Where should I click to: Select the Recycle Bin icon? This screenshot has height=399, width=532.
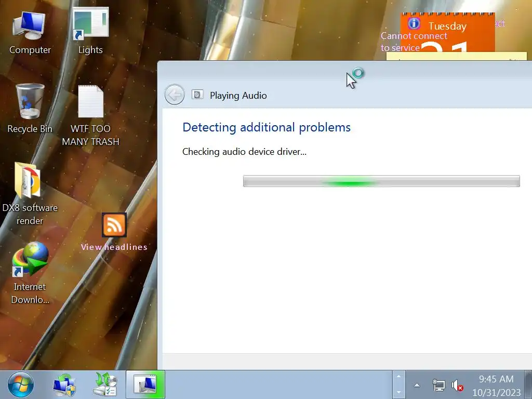tap(30, 109)
